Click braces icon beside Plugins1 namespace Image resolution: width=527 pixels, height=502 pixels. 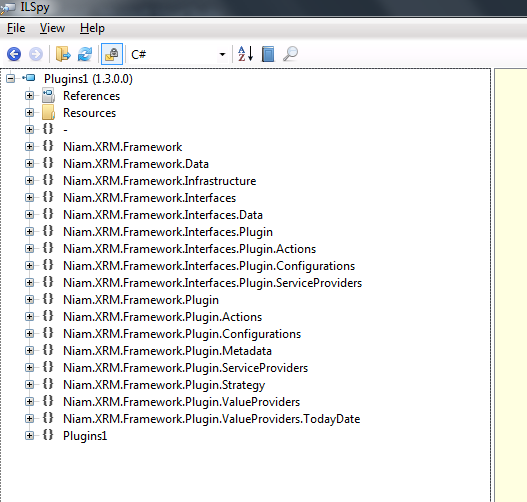pos(48,435)
